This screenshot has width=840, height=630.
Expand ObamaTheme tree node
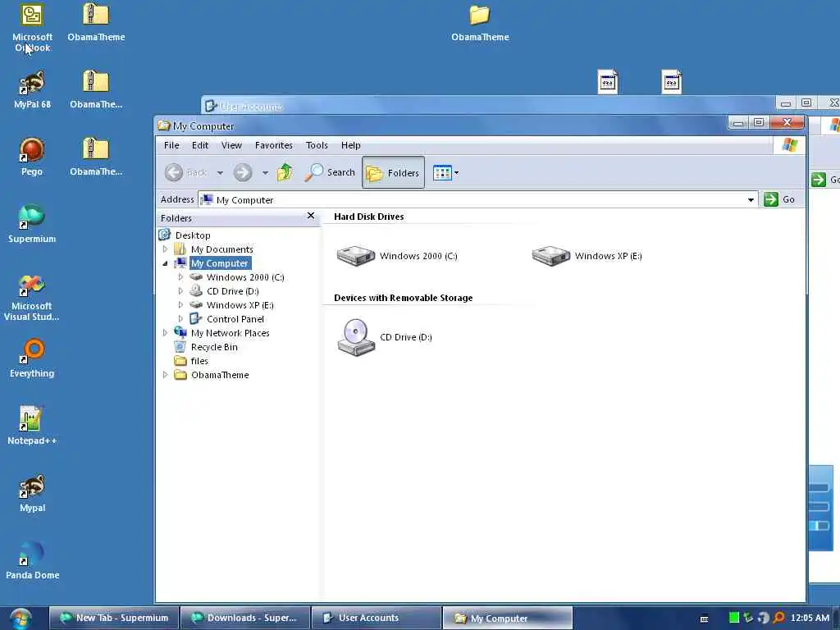pos(165,374)
